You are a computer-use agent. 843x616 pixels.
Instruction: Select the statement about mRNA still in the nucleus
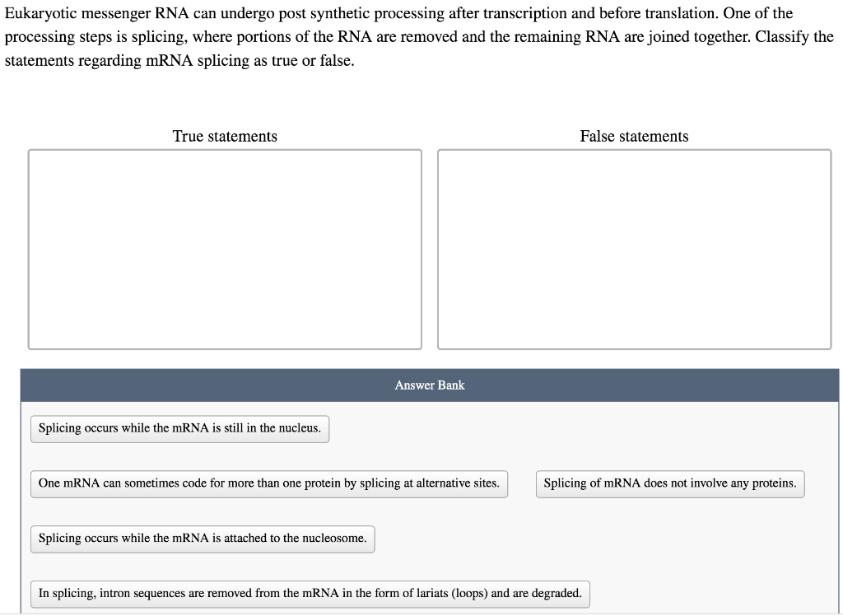coord(179,428)
